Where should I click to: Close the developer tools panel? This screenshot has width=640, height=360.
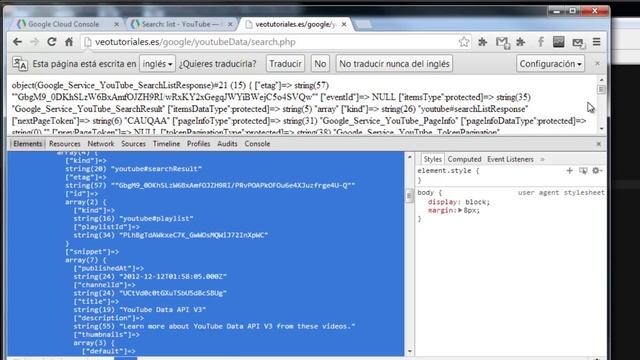pos(599,144)
